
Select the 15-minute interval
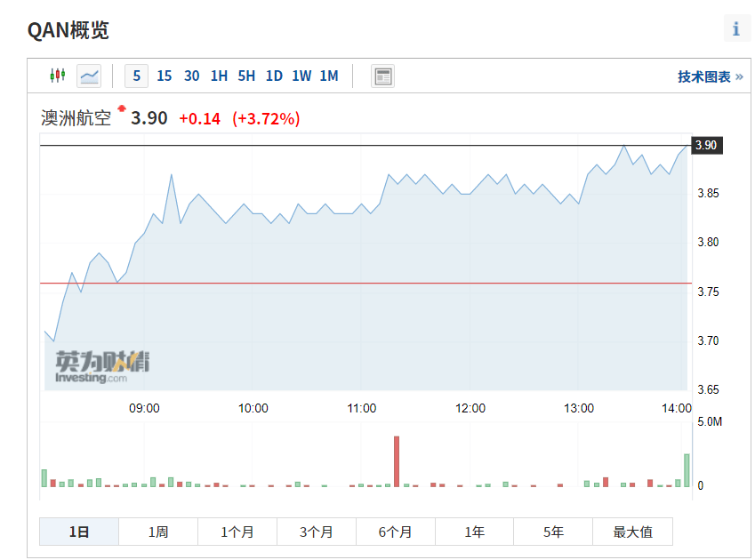click(165, 76)
